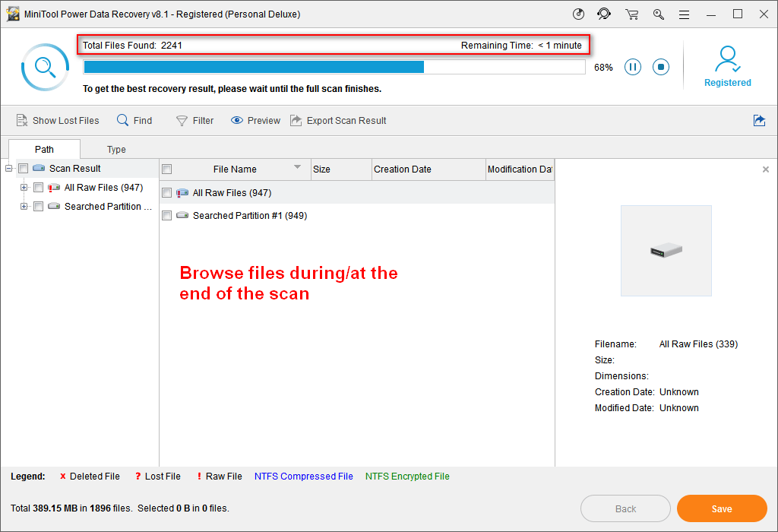Image resolution: width=778 pixels, height=532 pixels.
Task: Click NTFS Compressed File legend text
Action: pyautogui.click(x=304, y=477)
